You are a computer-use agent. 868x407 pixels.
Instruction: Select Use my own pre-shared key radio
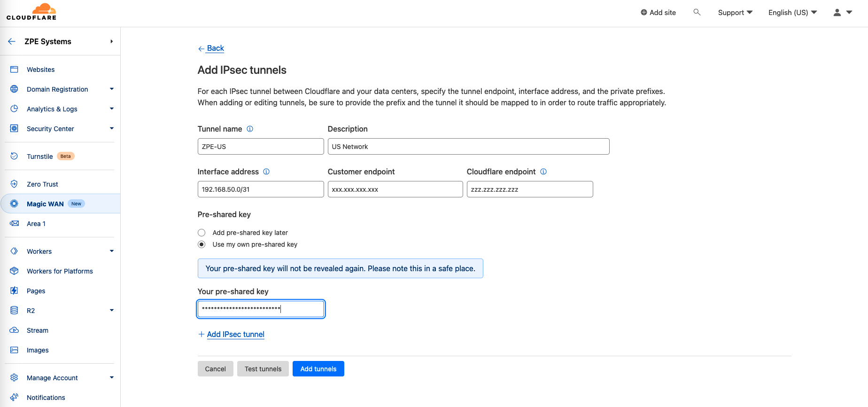201,244
